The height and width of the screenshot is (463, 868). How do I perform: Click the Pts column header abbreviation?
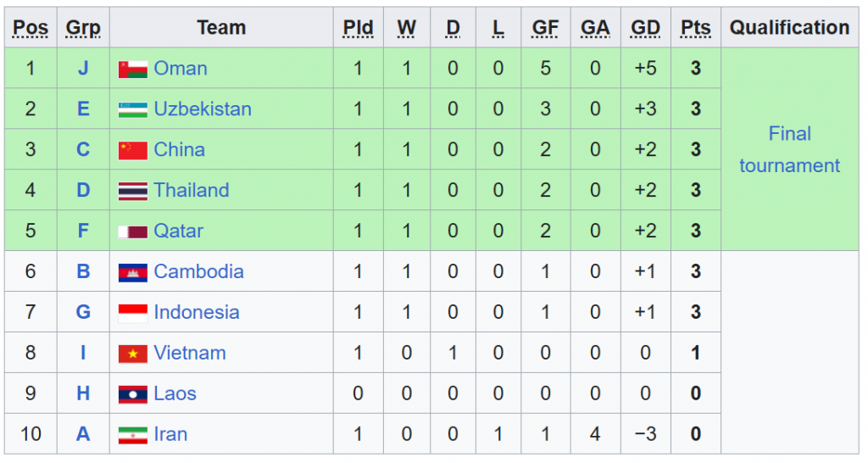pyautogui.click(x=696, y=28)
